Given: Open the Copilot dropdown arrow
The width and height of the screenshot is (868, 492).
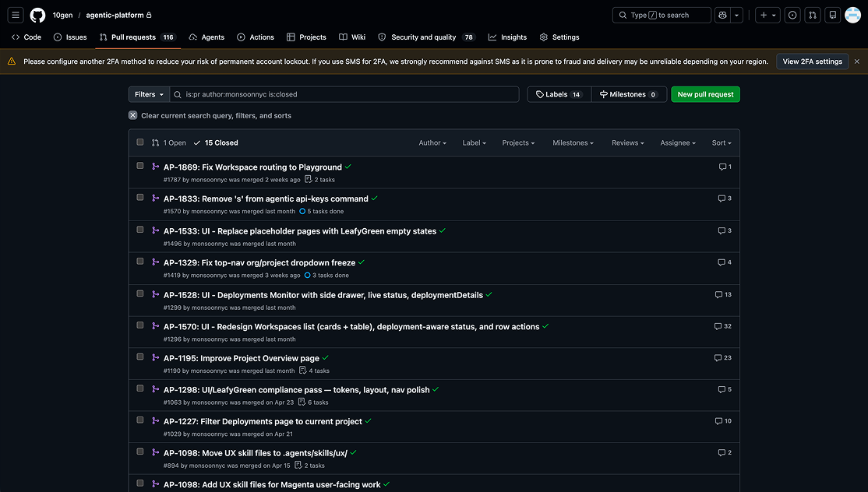Looking at the screenshot, I should (736, 15).
